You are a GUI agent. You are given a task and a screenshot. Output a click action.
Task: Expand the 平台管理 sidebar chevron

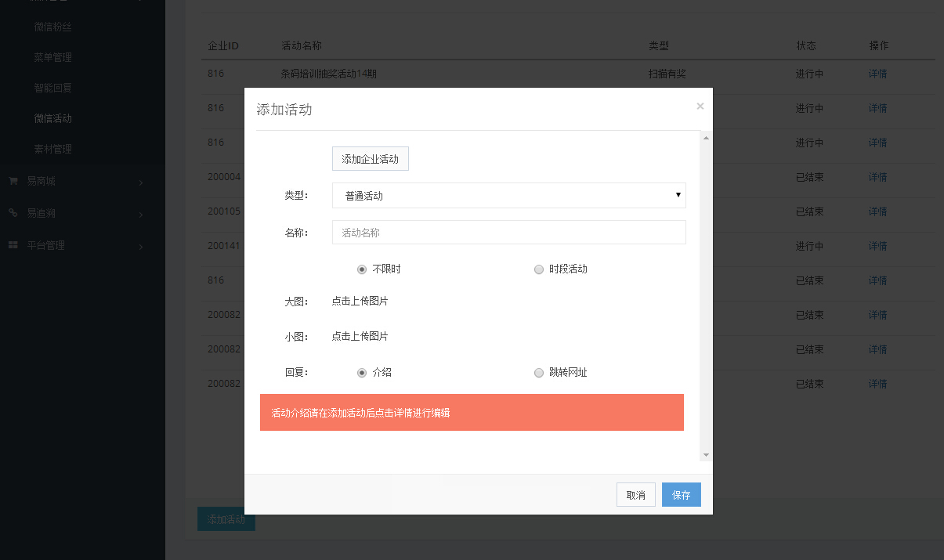click(141, 247)
